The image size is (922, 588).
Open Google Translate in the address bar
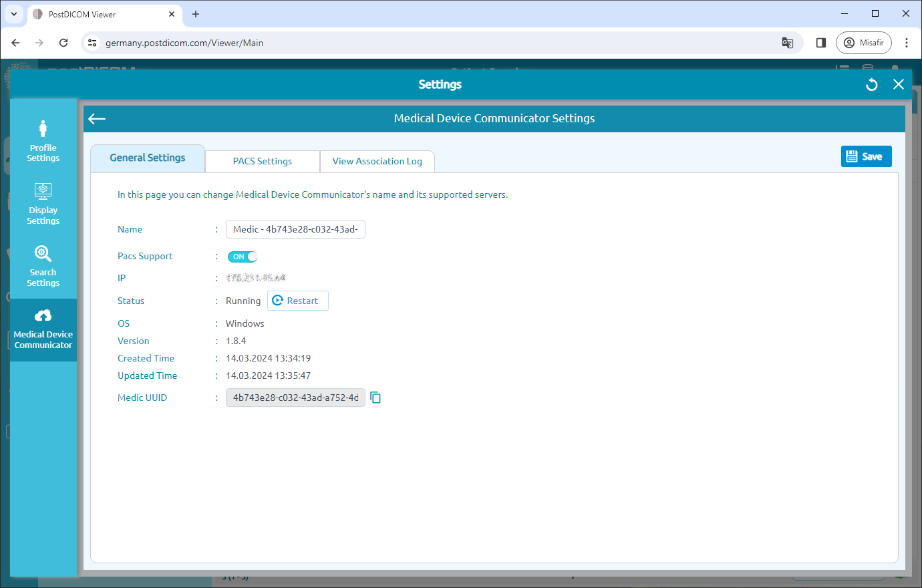787,42
